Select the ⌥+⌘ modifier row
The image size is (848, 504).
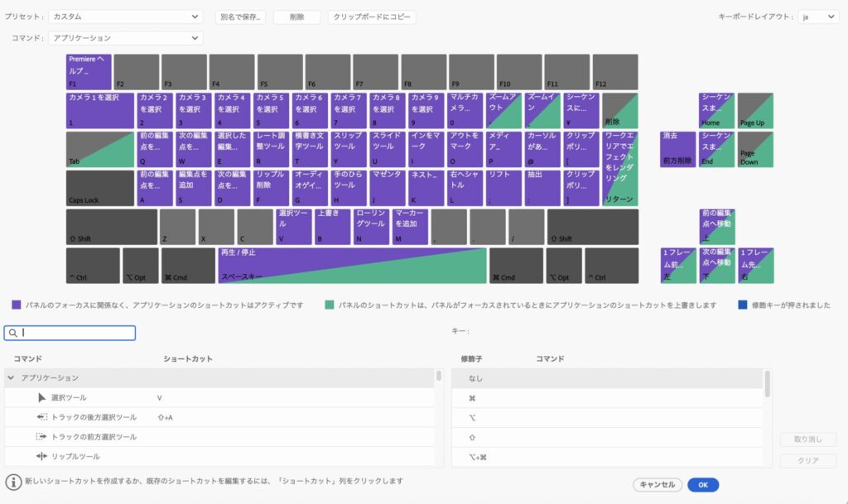pyautogui.click(x=607, y=457)
